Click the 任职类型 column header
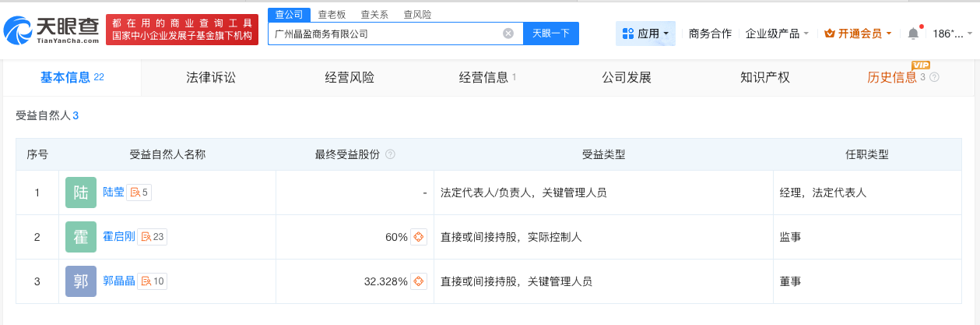 point(867,154)
